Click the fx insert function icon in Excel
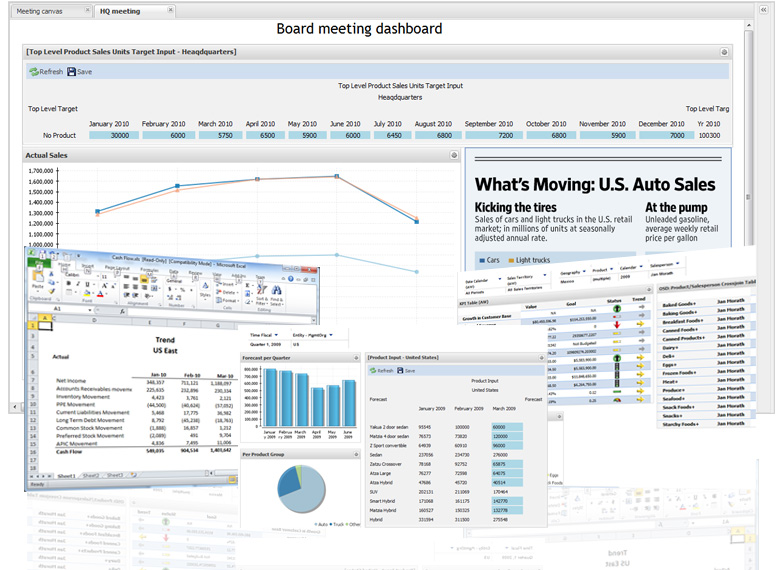This screenshot has height=570, width=783. (122, 311)
